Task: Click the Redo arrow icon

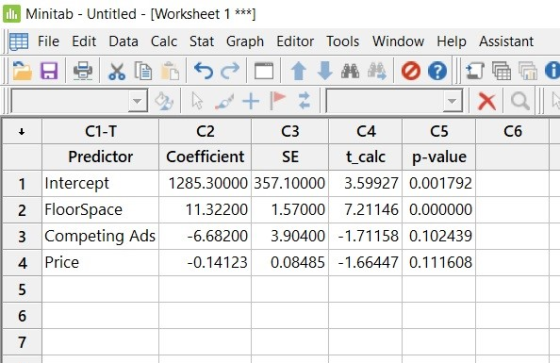Action: click(x=230, y=71)
